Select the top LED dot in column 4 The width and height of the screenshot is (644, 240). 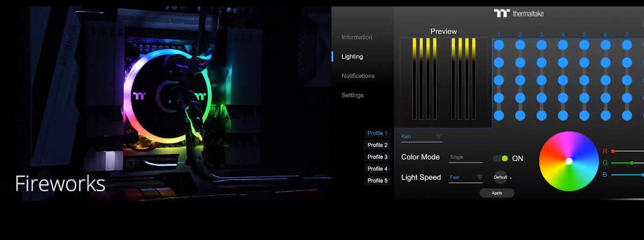tap(563, 45)
